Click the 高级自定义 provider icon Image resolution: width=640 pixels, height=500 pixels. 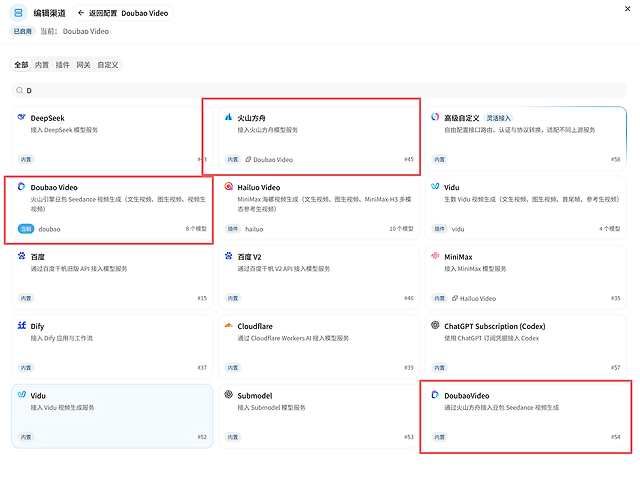(435, 117)
